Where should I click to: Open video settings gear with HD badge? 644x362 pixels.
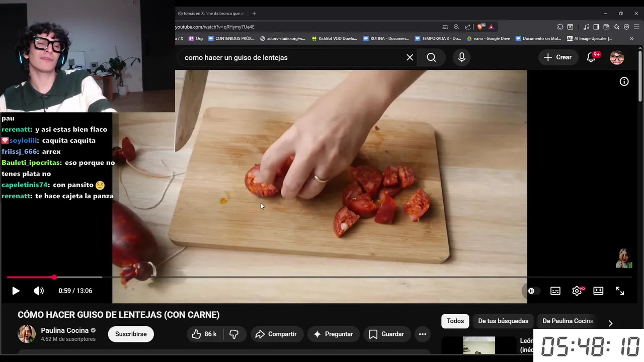(x=577, y=291)
